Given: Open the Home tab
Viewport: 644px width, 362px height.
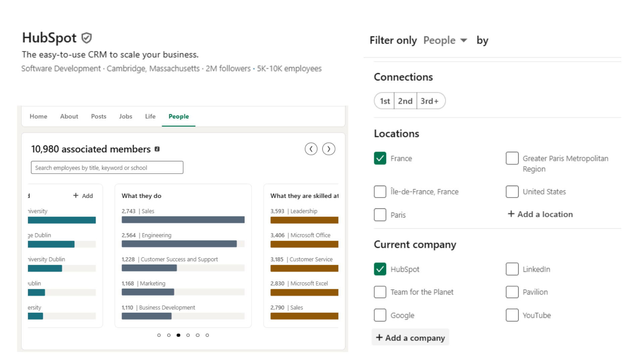Looking at the screenshot, I should [x=38, y=116].
